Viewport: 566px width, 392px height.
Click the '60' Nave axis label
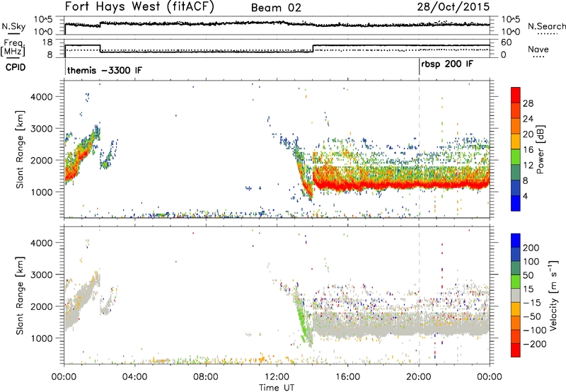[x=507, y=42]
